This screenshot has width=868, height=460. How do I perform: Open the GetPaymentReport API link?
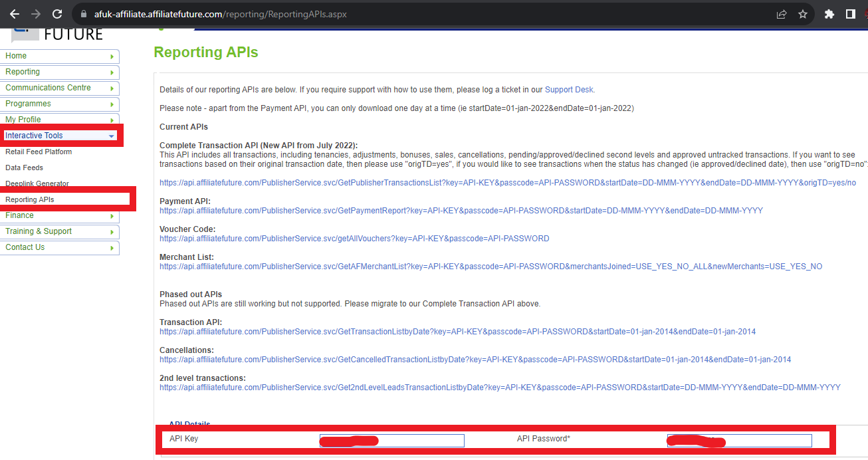(x=461, y=211)
